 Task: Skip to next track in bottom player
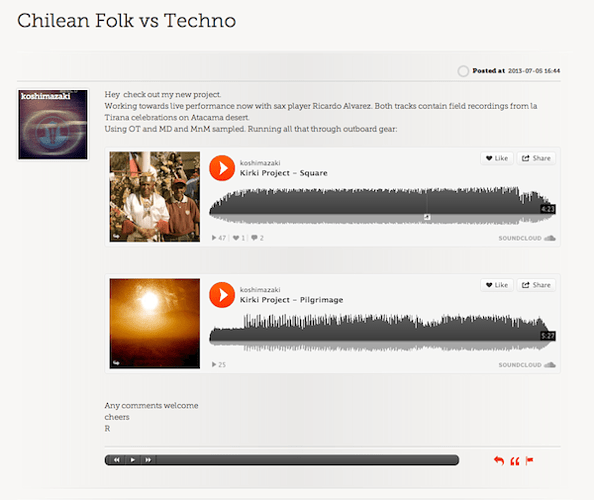[x=148, y=460]
